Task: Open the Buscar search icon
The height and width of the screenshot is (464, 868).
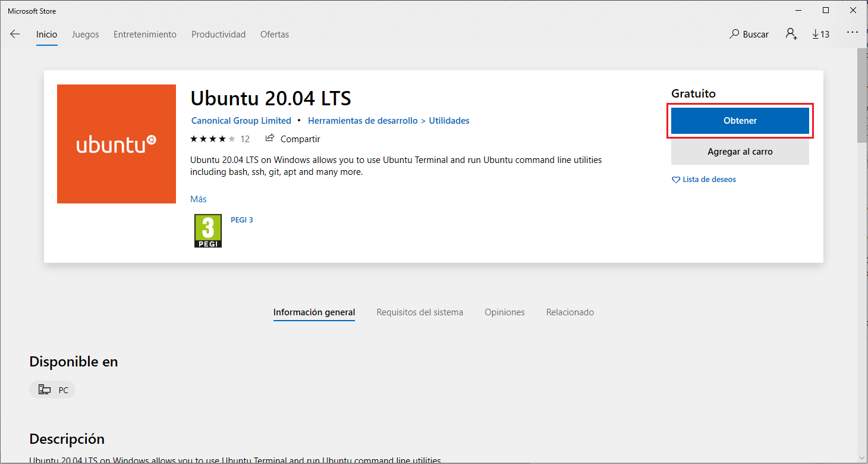Action: tap(735, 35)
